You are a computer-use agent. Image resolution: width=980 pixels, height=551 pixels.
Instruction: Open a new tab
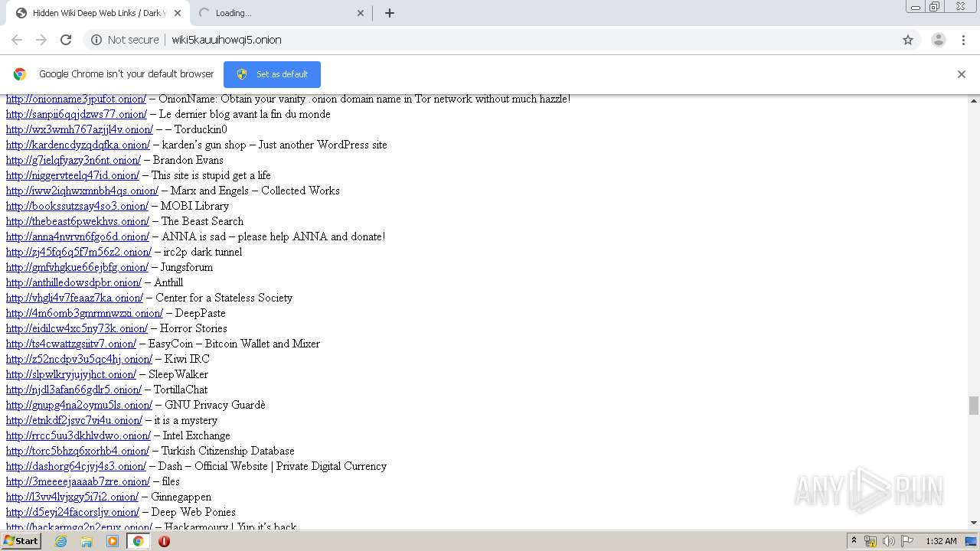click(x=389, y=13)
